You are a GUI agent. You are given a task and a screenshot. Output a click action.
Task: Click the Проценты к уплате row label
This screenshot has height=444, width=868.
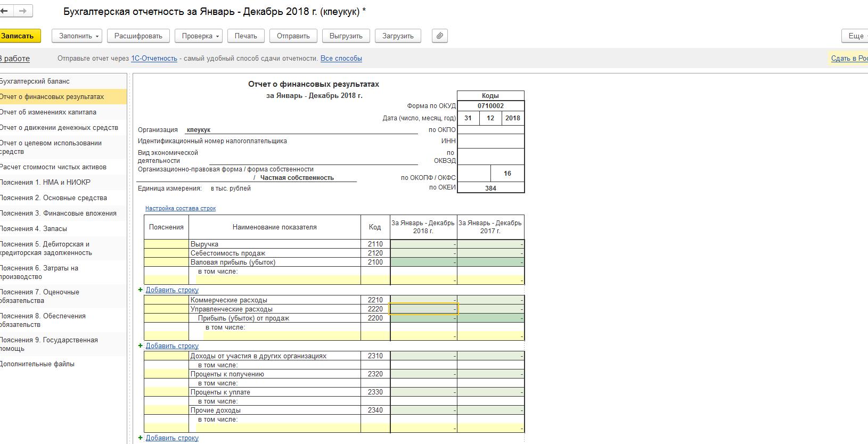tap(220, 392)
